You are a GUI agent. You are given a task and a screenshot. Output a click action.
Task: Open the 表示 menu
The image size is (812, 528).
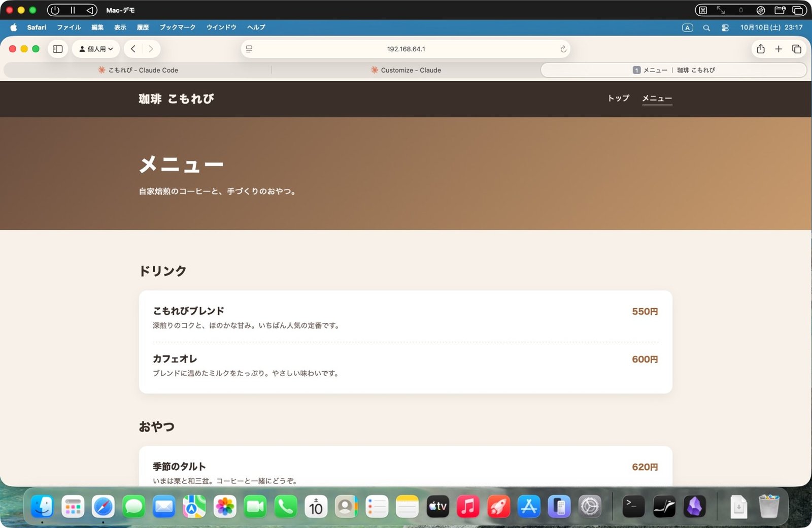[120, 27]
